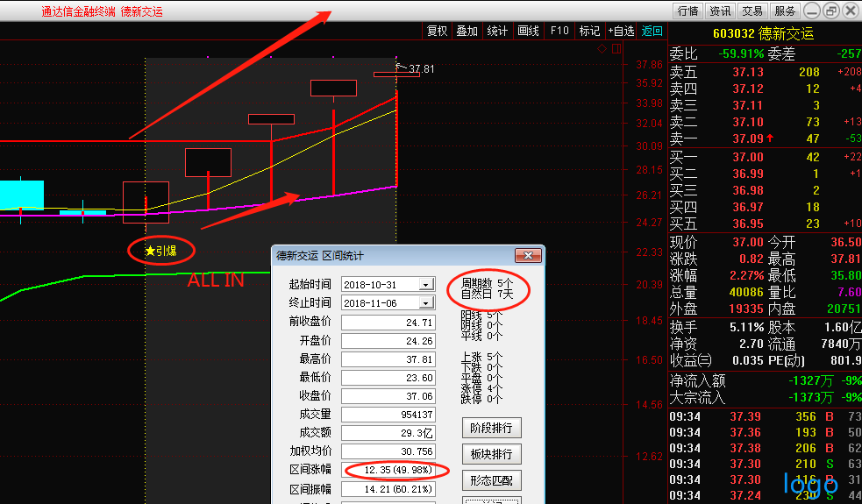Screen dimensions: 862x504
Task: Click the split-panel layout icon above the price axis
Action: (616, 49)
